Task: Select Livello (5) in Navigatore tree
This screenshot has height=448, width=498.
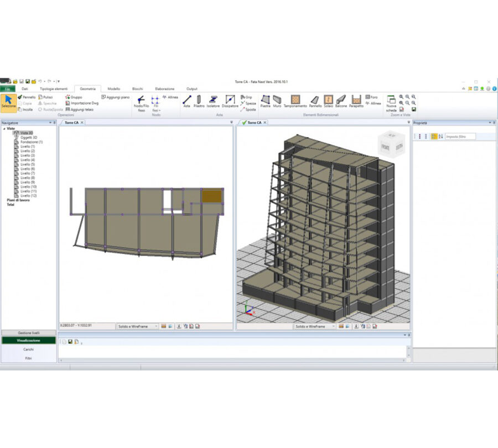Action: coord(27,164)
